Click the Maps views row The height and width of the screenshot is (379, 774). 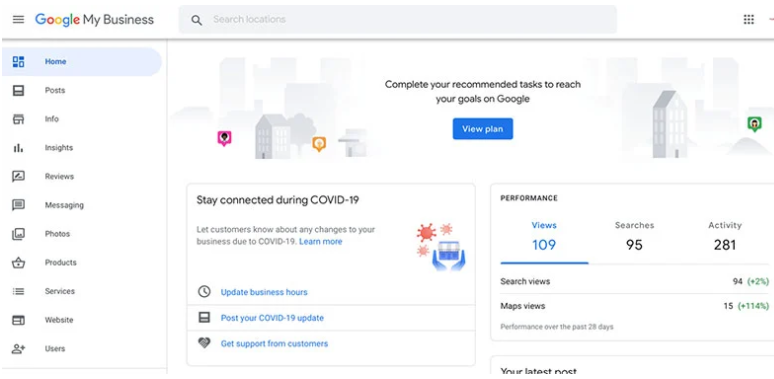coord(635,306)
